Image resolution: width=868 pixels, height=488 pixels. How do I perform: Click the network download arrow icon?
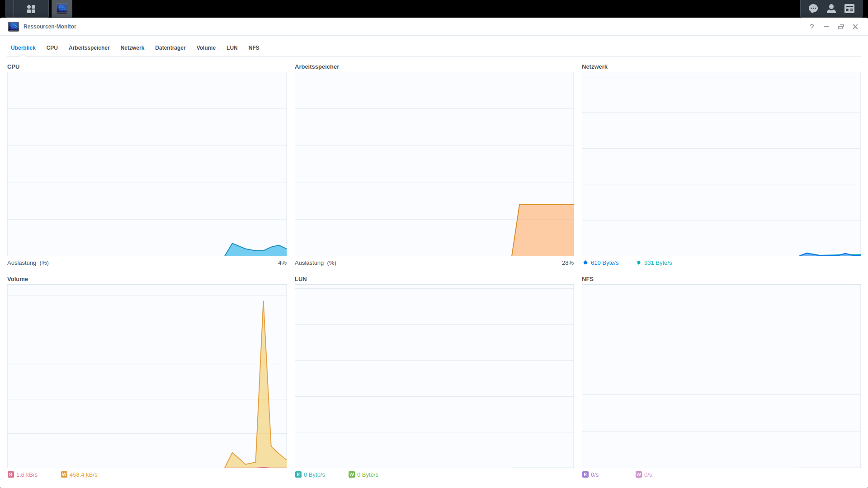point(639,263)
